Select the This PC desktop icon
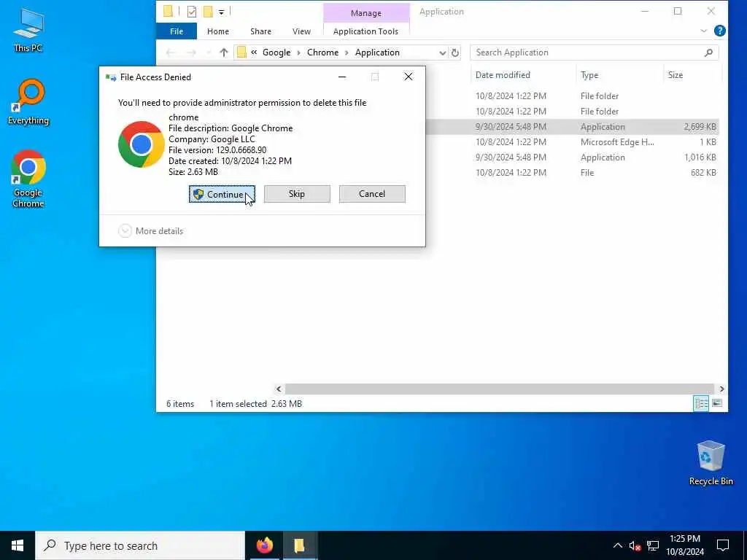 pos(28,30)
